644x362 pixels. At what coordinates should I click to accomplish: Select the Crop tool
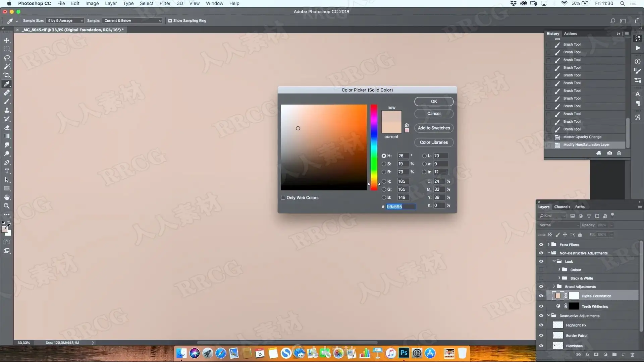click(x=7, y=75)
